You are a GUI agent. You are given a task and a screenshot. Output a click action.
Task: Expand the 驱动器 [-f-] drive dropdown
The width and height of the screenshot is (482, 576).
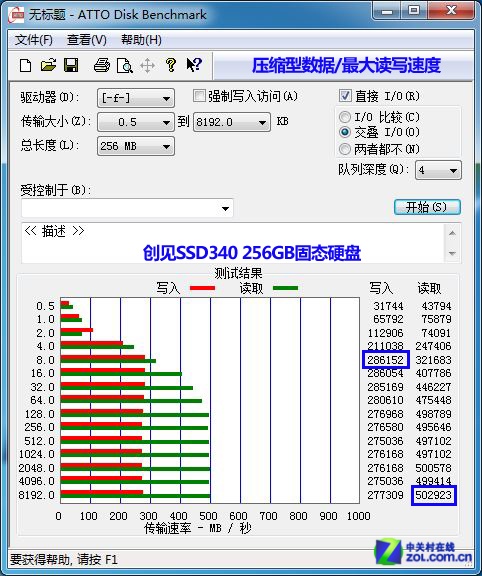coord(136,98)
